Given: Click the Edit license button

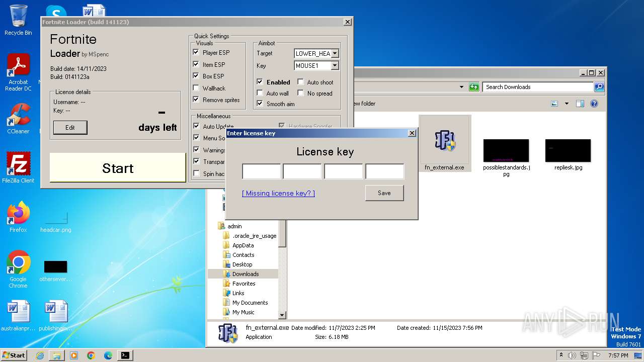Looking at the screenshot, I should pos(70,128).
